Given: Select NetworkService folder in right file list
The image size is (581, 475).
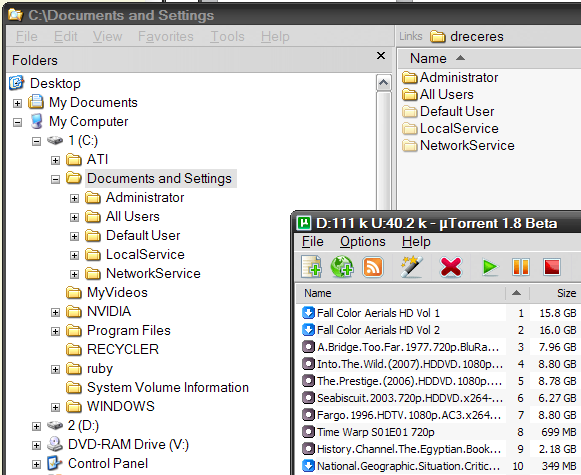Looking at the screenshot, I should (458, 146).
